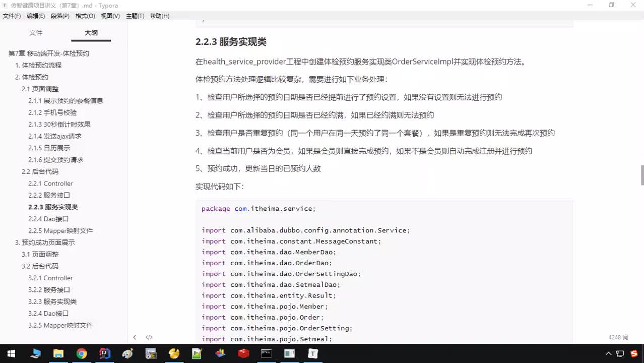
Task: Switch sidebar to 大纲 tab
Action: (x=91, y=33)
